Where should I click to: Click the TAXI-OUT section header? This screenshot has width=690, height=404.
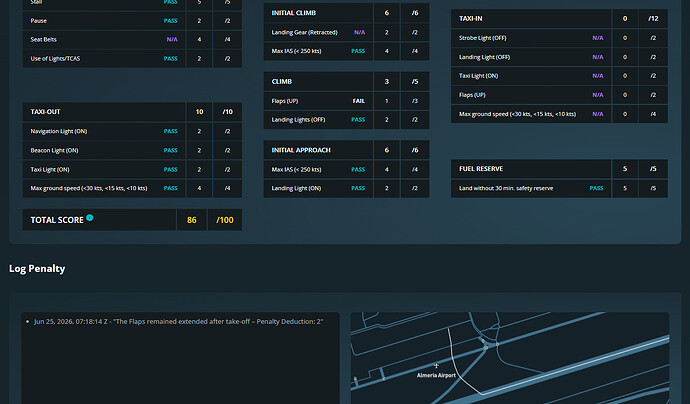coord(132,112)
